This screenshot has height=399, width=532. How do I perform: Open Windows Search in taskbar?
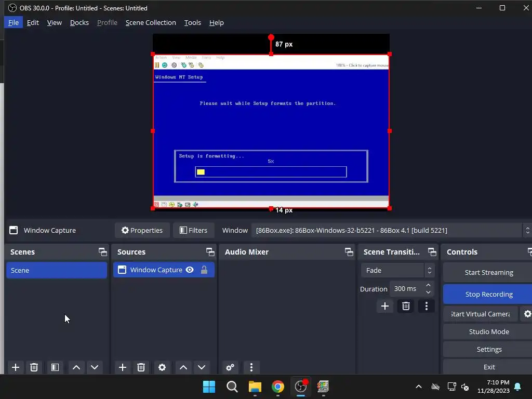(232, 387)
